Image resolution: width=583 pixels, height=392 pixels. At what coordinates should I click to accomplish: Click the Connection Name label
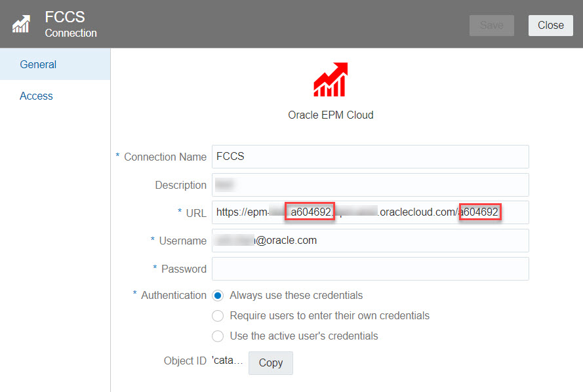click(165, 157)
